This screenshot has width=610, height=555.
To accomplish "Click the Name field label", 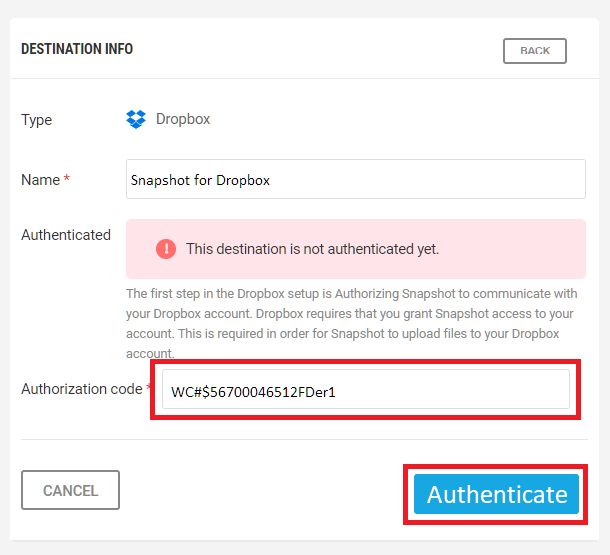I will tap(40, 180).
